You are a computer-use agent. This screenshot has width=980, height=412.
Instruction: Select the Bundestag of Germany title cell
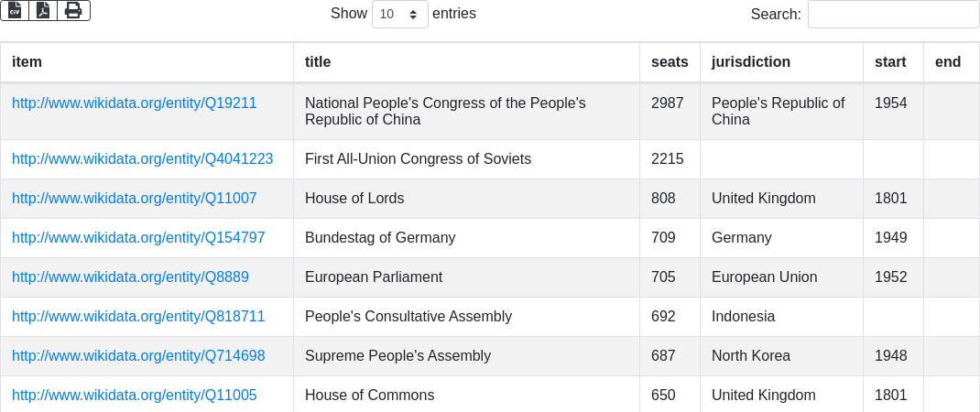(x=380, y=238)
